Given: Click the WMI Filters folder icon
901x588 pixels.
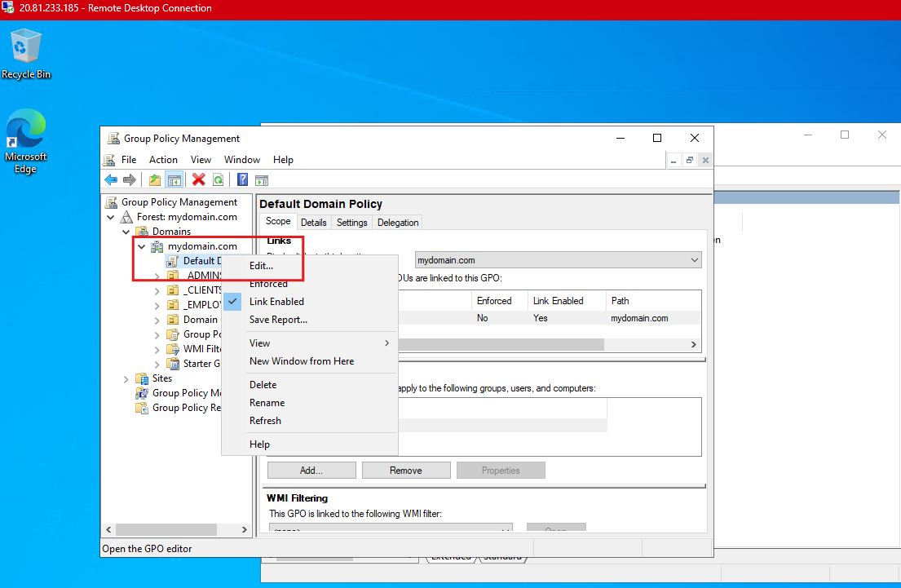Looking at the screenshot, I should (x=172, y=349).
